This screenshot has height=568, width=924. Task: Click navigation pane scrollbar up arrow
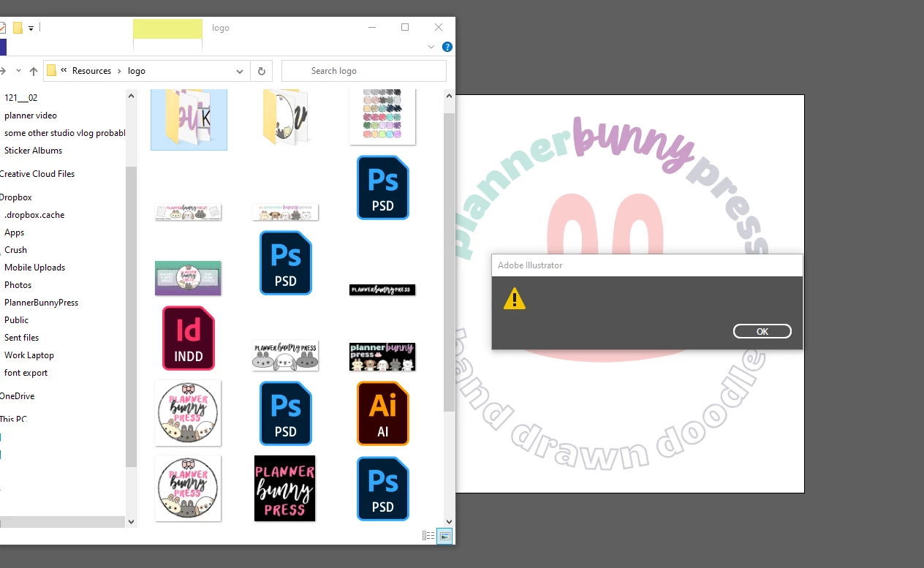coord(132,95)
